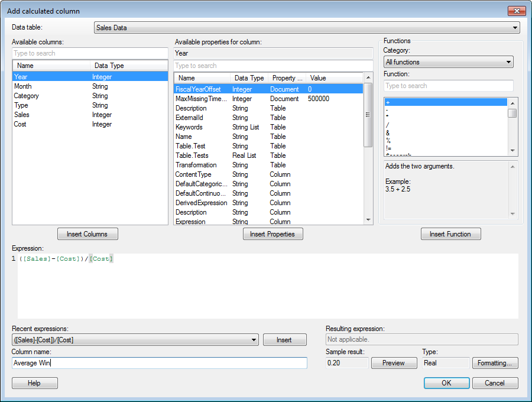Viewport: 532px width, 402px height.
Task: Select the Cost column row
Action: pos(21,124)
